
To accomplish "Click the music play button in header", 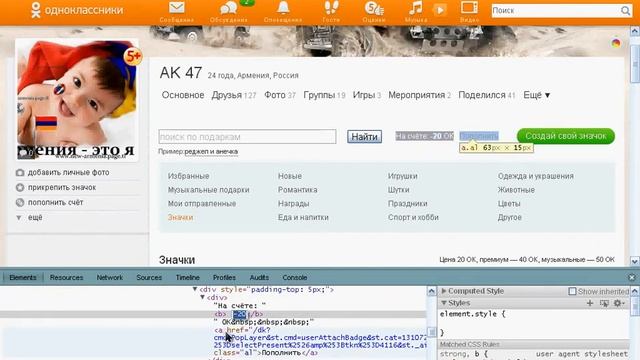I will [440, 9].
